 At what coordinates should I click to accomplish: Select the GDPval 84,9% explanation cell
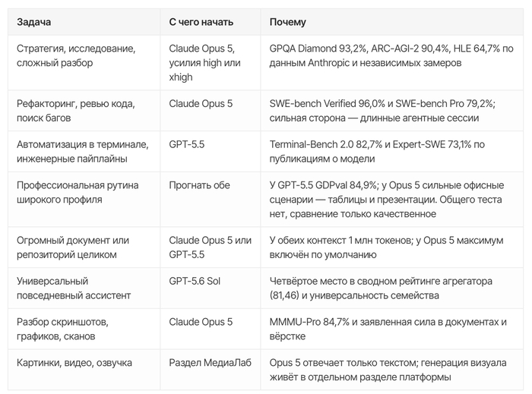[x=392, y=200]
